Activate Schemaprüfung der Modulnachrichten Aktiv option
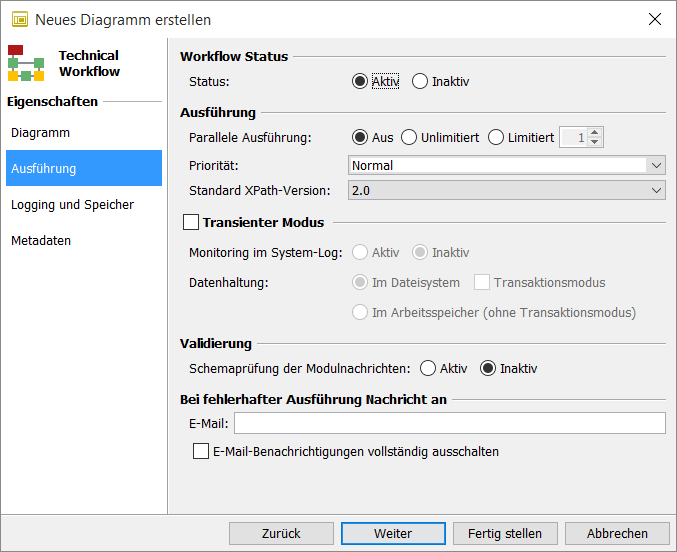The width and height of the screenshot is (677, 552). coord(428,368)
